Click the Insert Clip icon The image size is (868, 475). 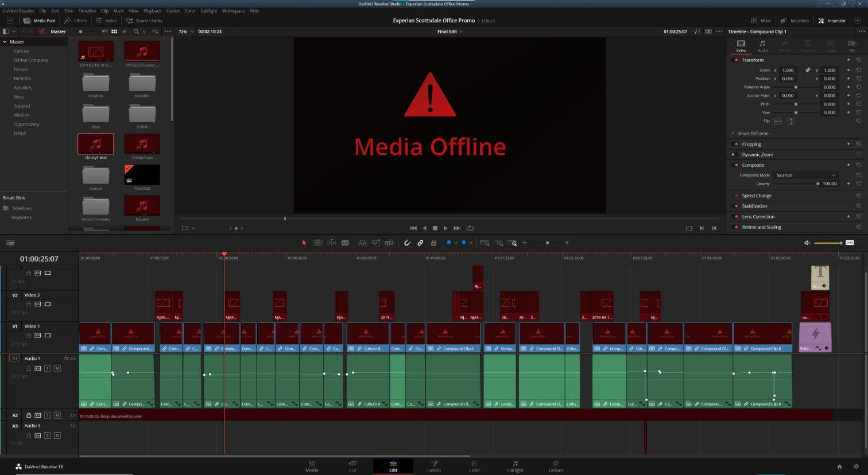[x=362, y=243]
